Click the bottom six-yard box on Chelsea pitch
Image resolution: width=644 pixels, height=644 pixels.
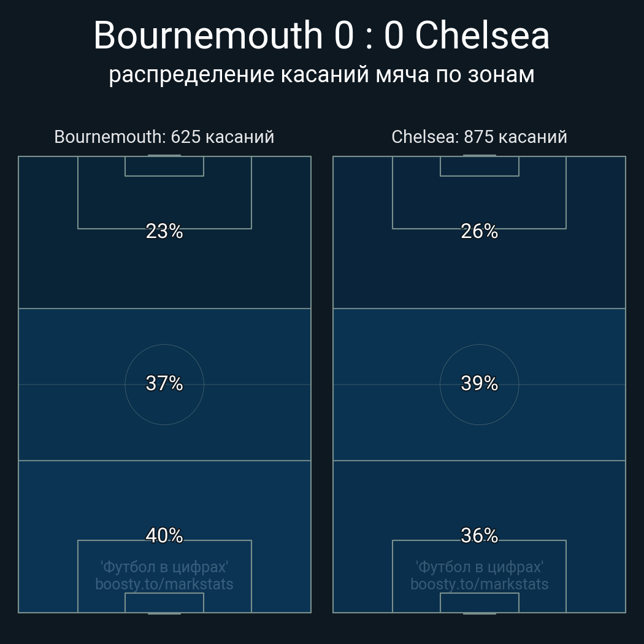point(479,602)
